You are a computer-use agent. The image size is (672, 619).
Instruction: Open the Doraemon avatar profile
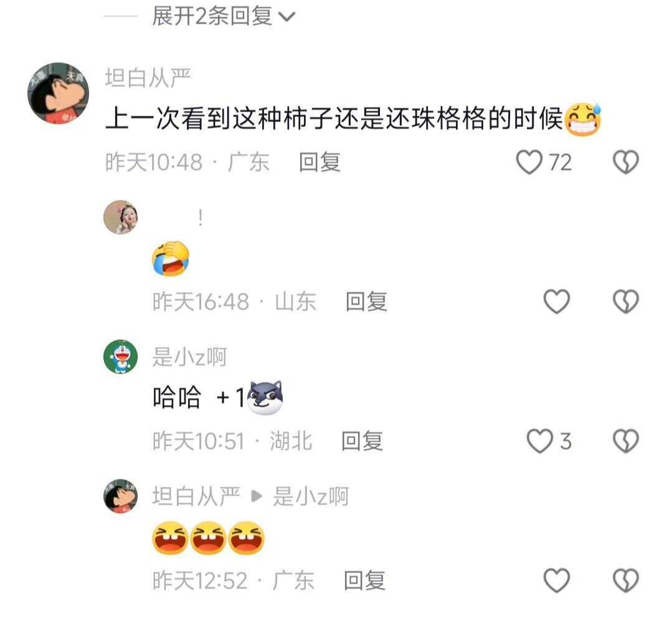point(120,357)
